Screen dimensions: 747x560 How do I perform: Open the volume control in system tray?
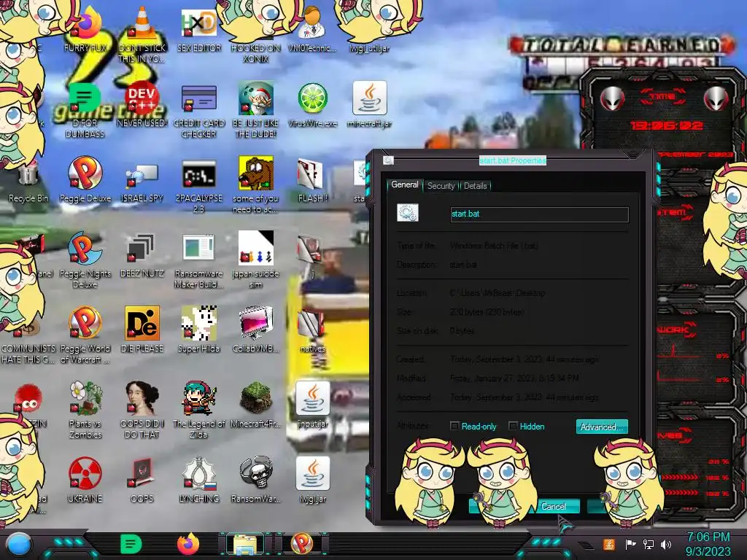pos(666,544)
